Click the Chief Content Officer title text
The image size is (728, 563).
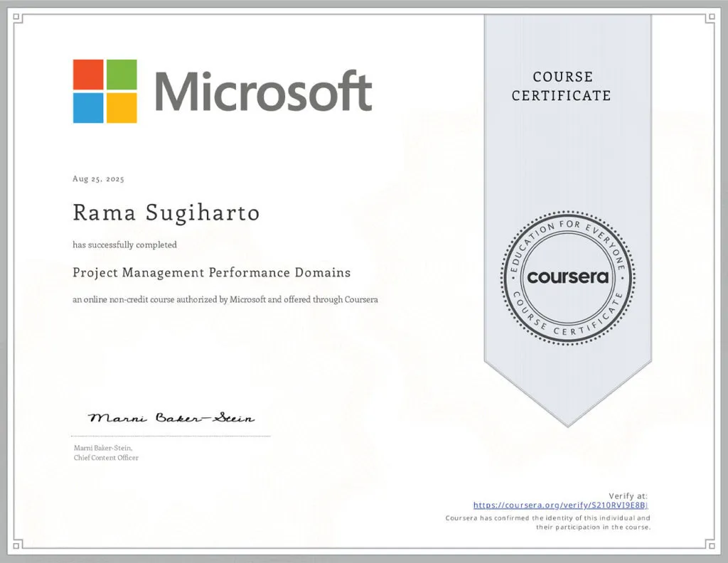[x=106, y=458]
